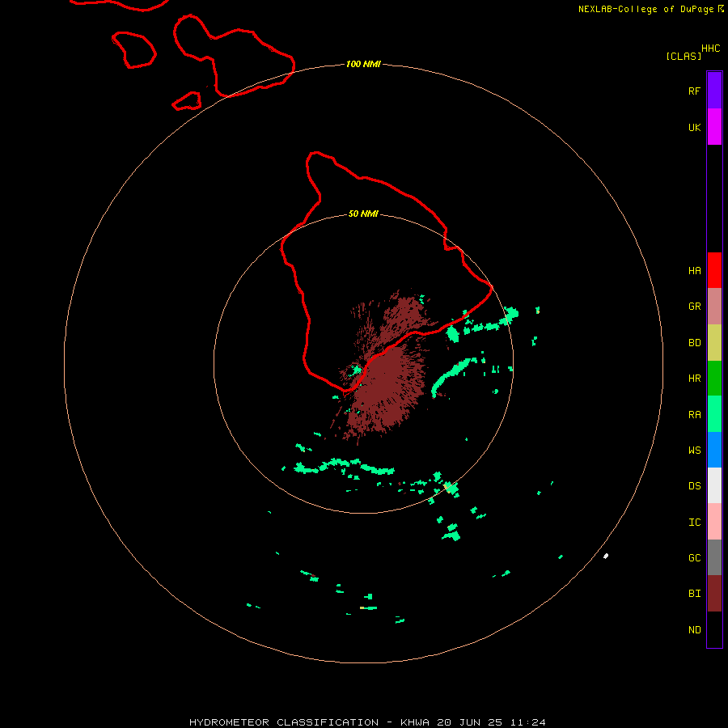Click the UK legend label
The width and height of the screenshot is (728, 728).
(x=694, y=127)
